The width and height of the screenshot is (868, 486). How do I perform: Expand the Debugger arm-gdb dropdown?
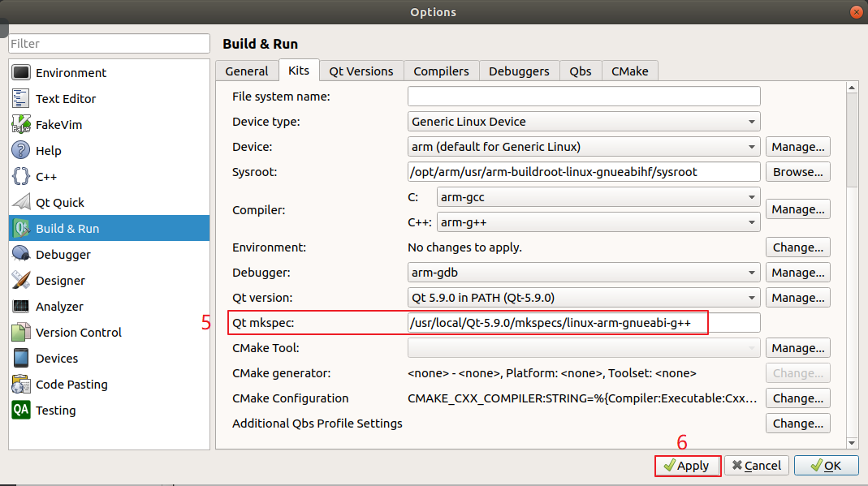(584, 273)
